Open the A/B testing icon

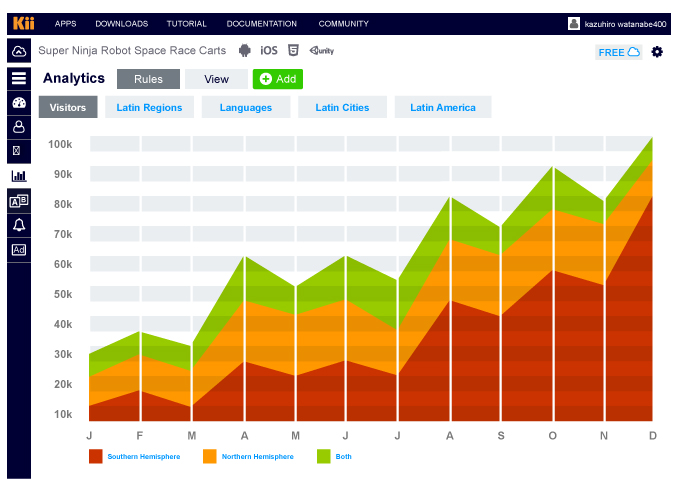click(18, 201)
